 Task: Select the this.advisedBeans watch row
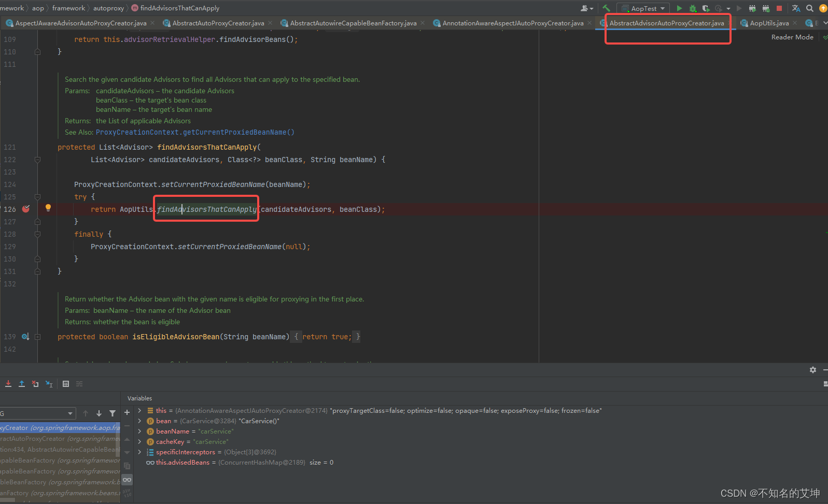point(240,463)
